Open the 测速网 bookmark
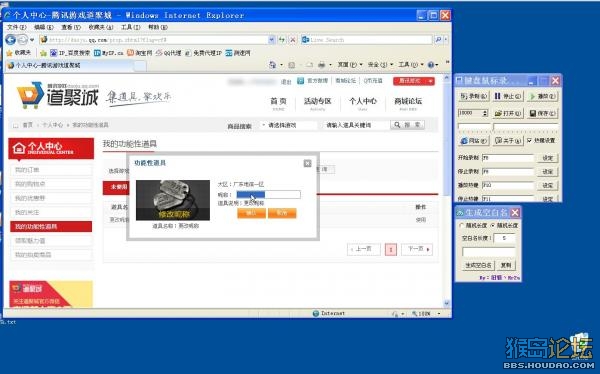 tap(238, 53)
